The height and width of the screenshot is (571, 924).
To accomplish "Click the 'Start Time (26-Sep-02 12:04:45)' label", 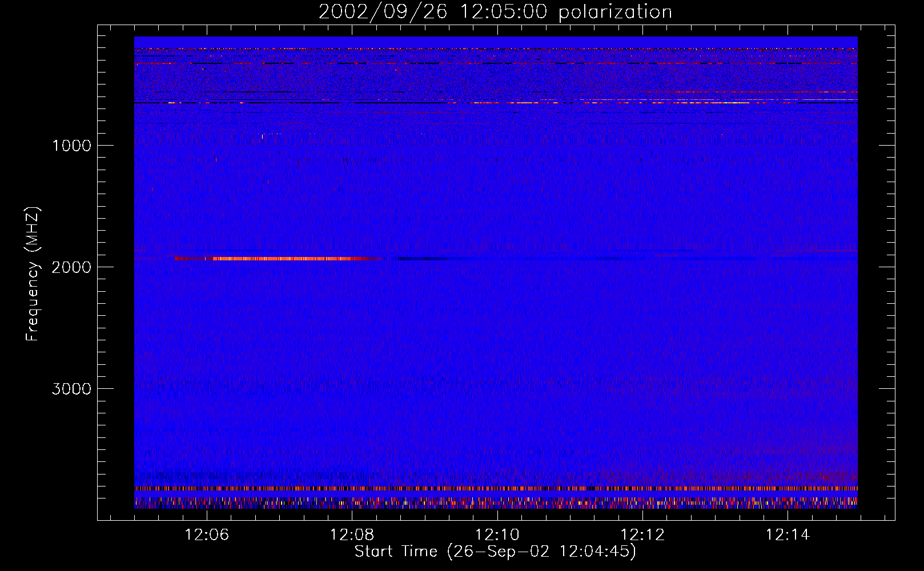I will (495, 552).
